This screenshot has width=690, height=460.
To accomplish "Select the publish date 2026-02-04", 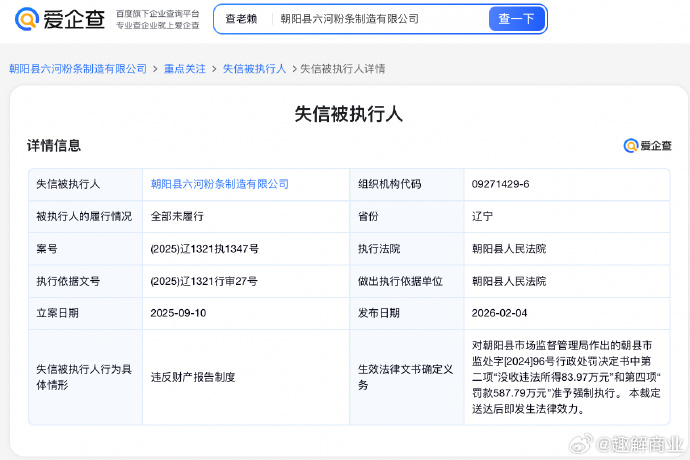I will tap(500, 313).
